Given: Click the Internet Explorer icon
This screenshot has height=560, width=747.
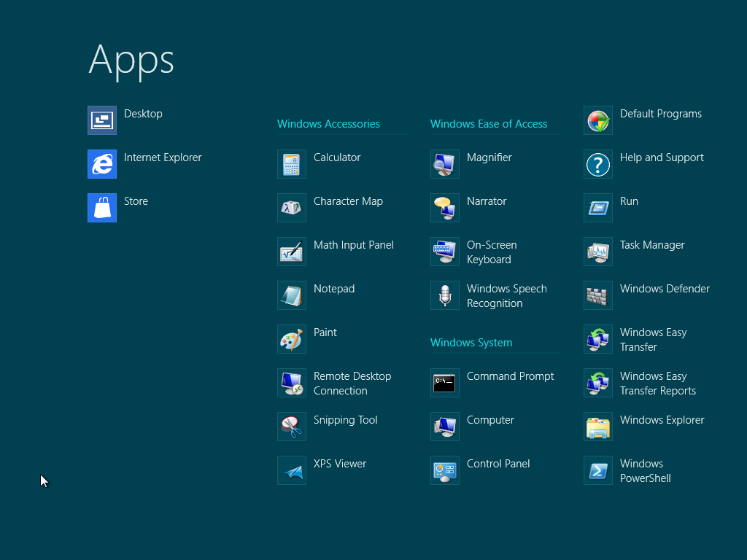Looking at the screenshot, I should tap(102, 164).
